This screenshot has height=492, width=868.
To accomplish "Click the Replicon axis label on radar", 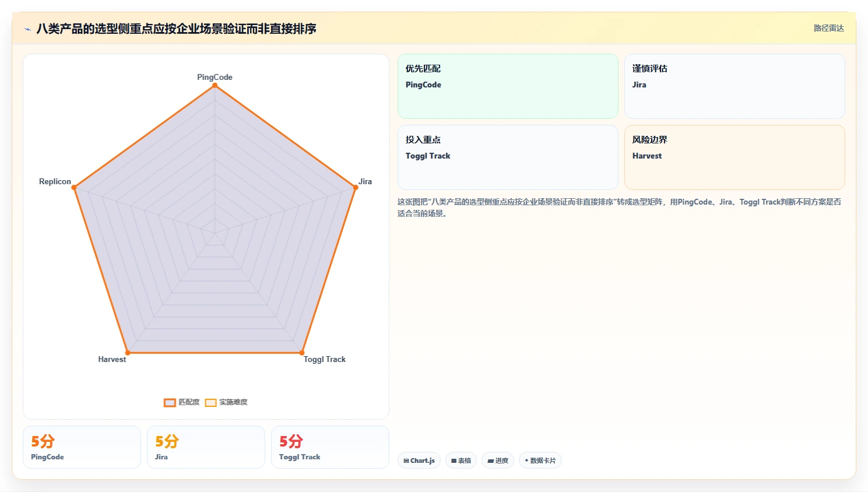I will click(55, 181).
